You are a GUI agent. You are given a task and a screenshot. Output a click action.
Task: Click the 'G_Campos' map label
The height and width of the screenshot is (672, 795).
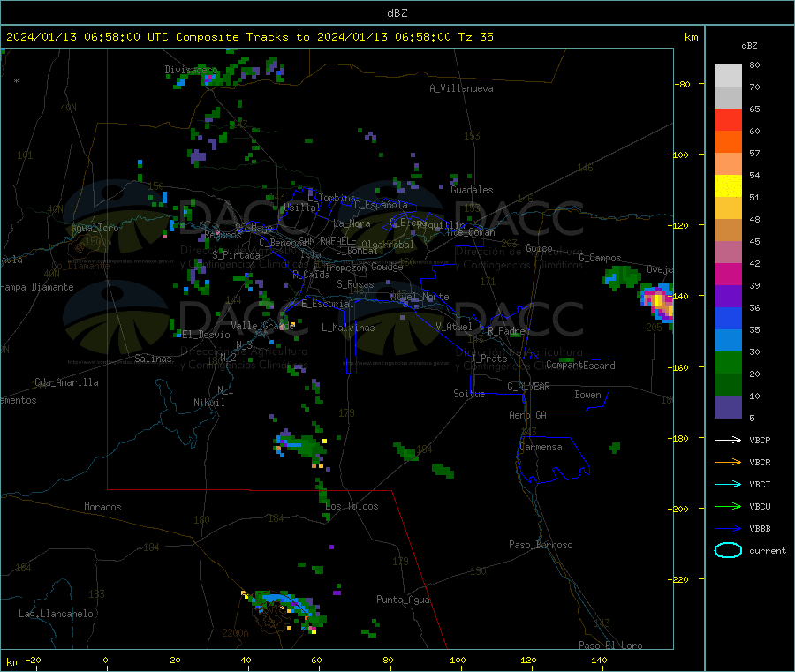[x=600, y=258]
